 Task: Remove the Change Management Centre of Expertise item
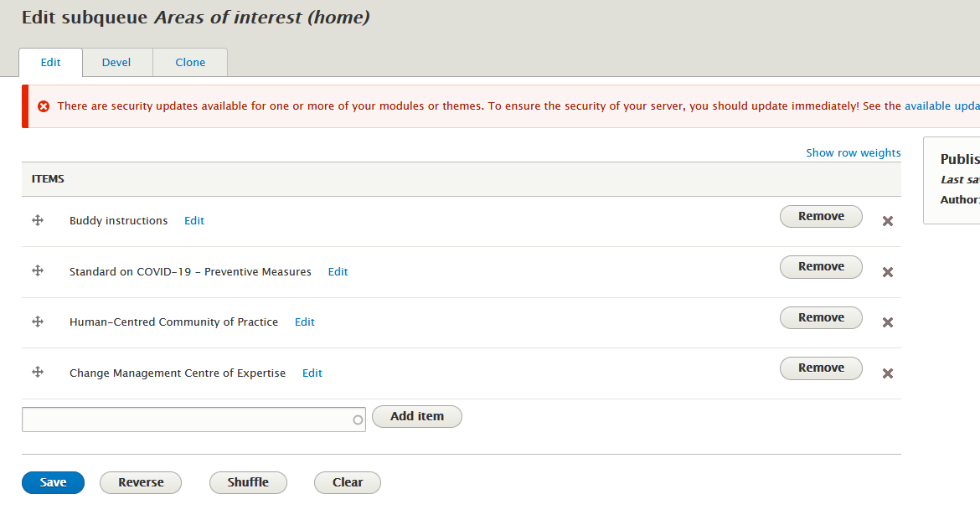pyautogui.click(x=821, y=368)
